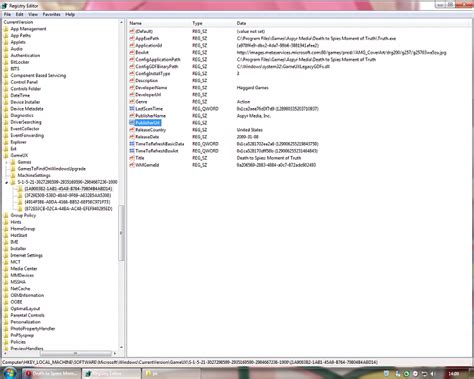This screenshot has width=474, height=379.
Task: Click the icon beside ConfigApplicationPath
Action: click(x=132, y=59)
